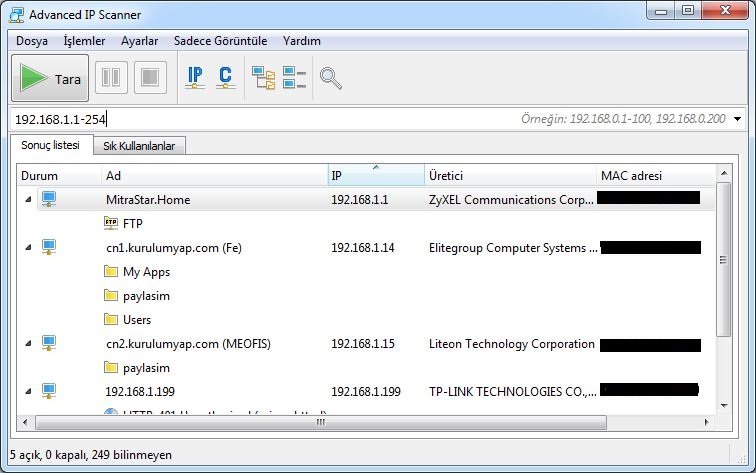Image resolution: width=756 pixels, height=473 pixels.
Task: Select the cn1.kurulumyap.com (Fe) name
Action: [x=174, y=248]
